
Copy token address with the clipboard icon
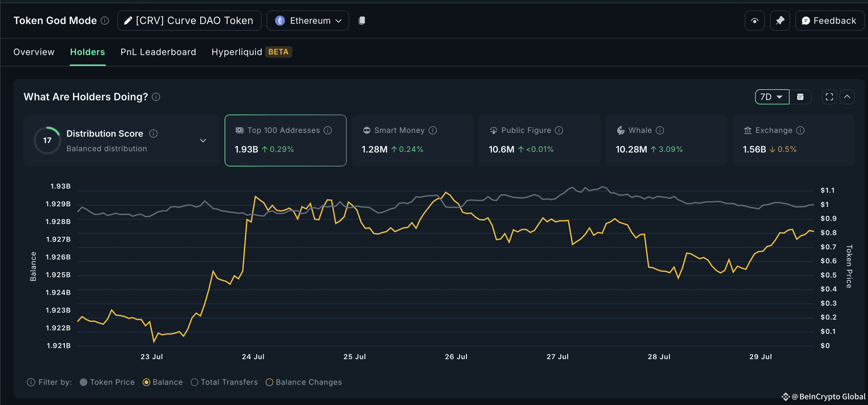362,21
